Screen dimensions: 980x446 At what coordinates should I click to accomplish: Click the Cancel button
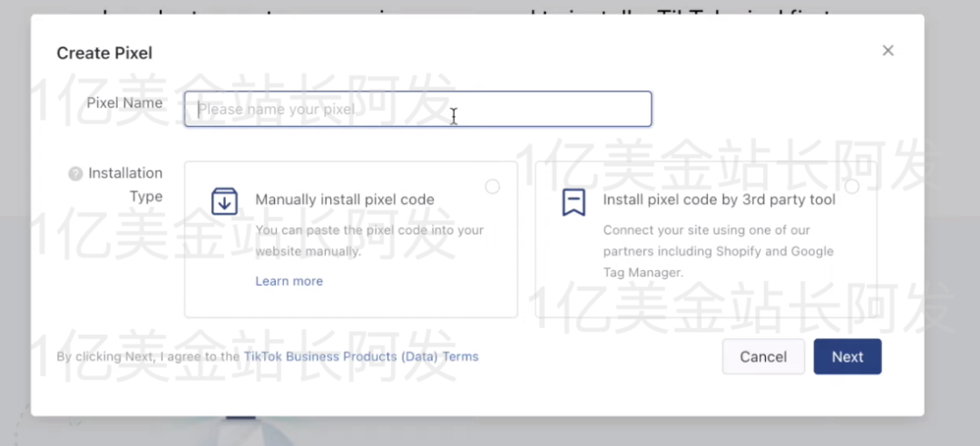pyautogui.click(x=763, y=356)
